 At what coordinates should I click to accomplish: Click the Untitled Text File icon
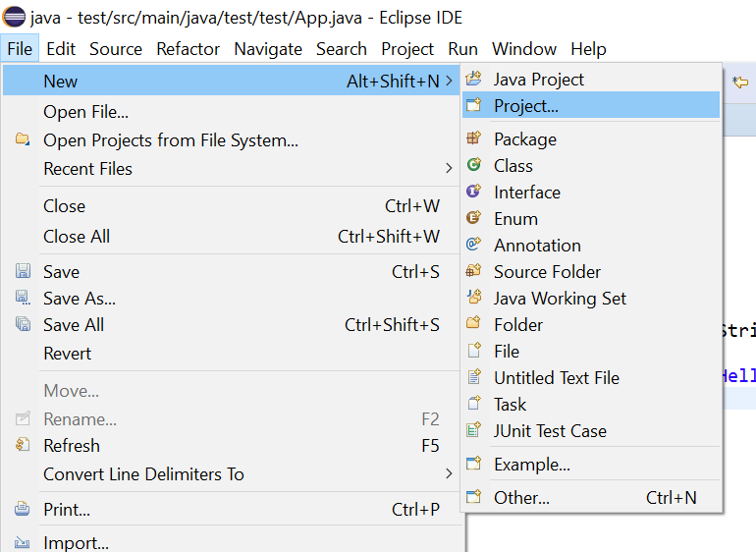click(474, 377)
